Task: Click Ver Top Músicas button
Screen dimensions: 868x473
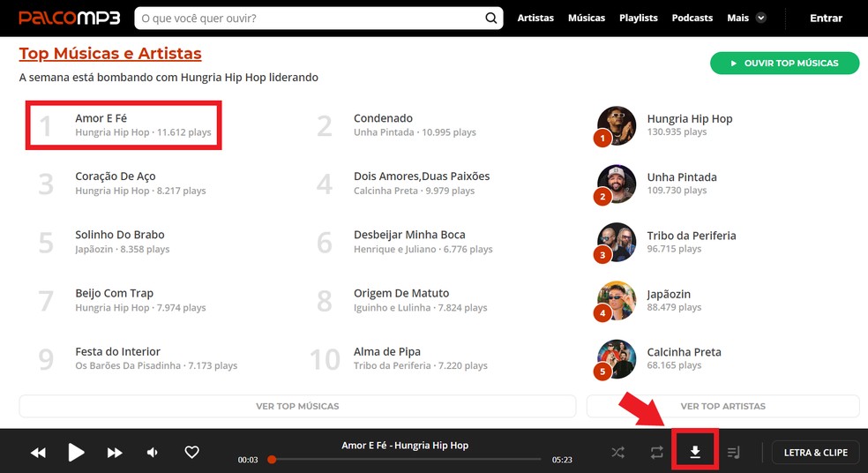Action: [297, 406]
